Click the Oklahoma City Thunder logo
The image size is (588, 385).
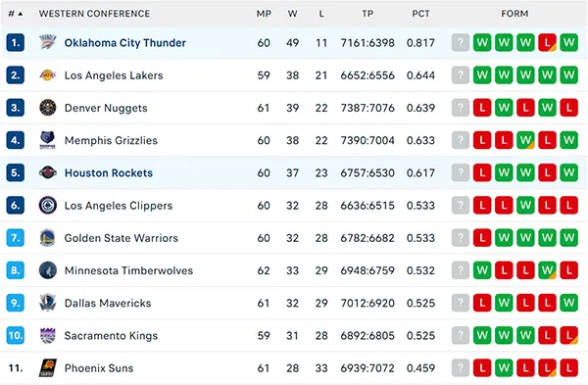(x=48, y=42)
